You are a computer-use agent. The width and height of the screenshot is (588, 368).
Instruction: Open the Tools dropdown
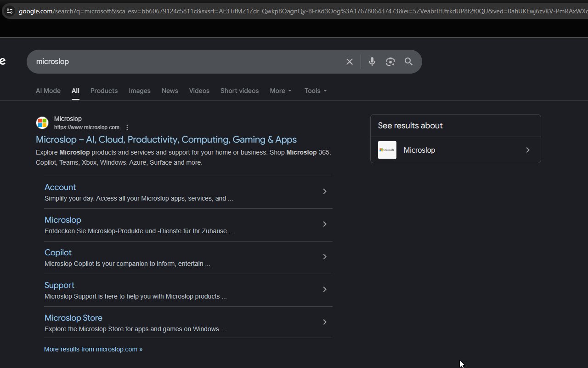(316, 91)
